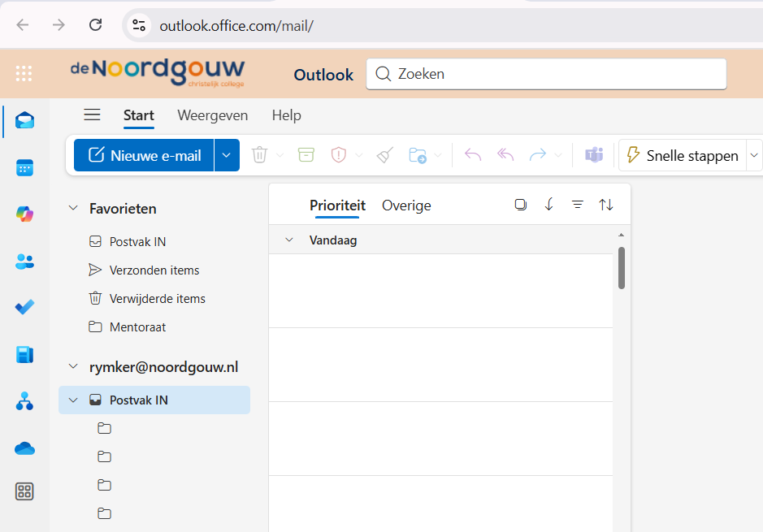This screenshot has height=532, width=763.
Task: Collapse the Favorieten folder group
Action: pos(73,209)
